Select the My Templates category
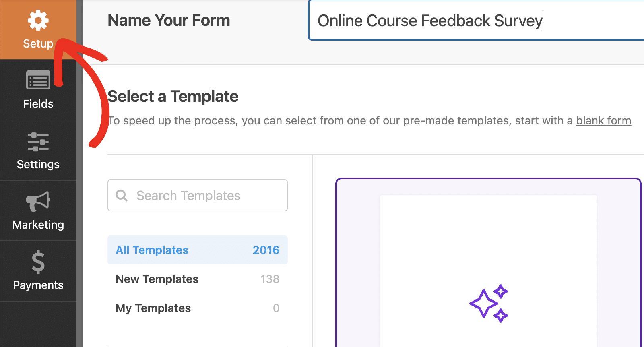This screenshot has height=347, width=644. click(x=153, y=308)
